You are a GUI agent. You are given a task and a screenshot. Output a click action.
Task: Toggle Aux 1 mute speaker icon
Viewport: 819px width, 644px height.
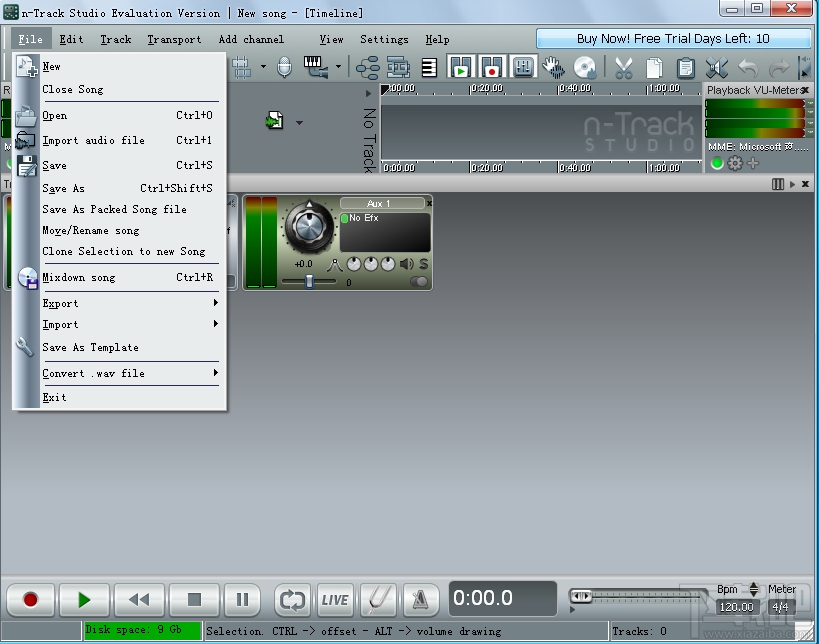point(406,264)
